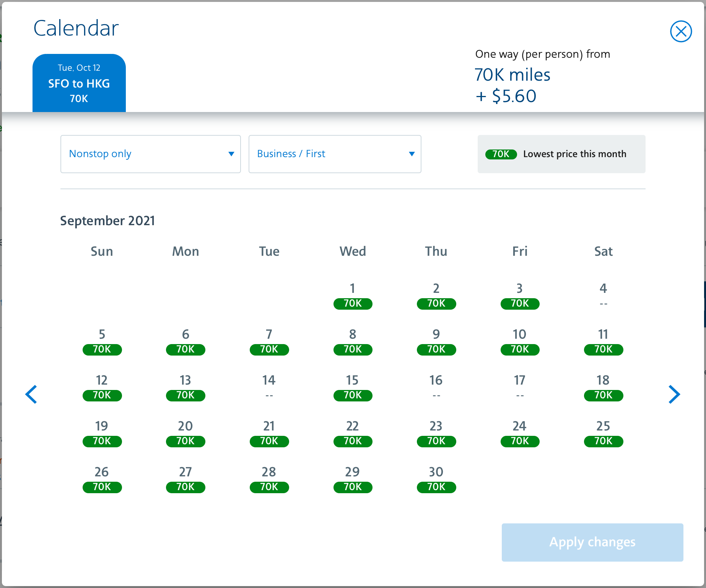This screenshot has height=588, width=706.
Task: Click the 70K lowest price legend badge
Action: (501, 154)
